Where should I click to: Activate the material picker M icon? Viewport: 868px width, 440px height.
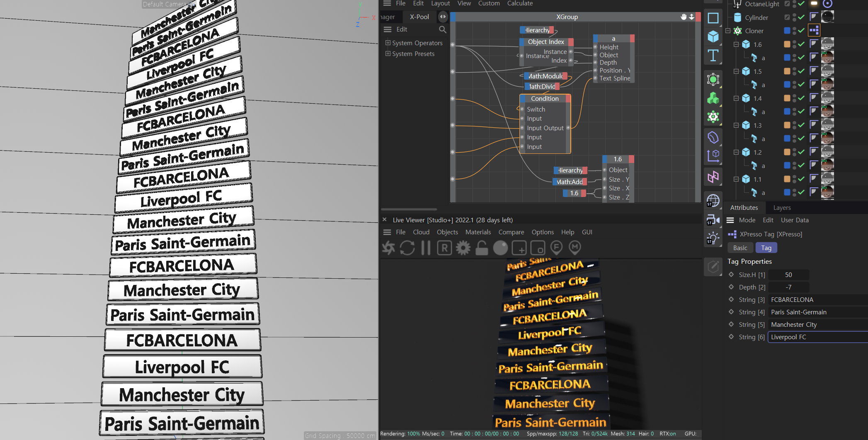[x=575, y=248]
